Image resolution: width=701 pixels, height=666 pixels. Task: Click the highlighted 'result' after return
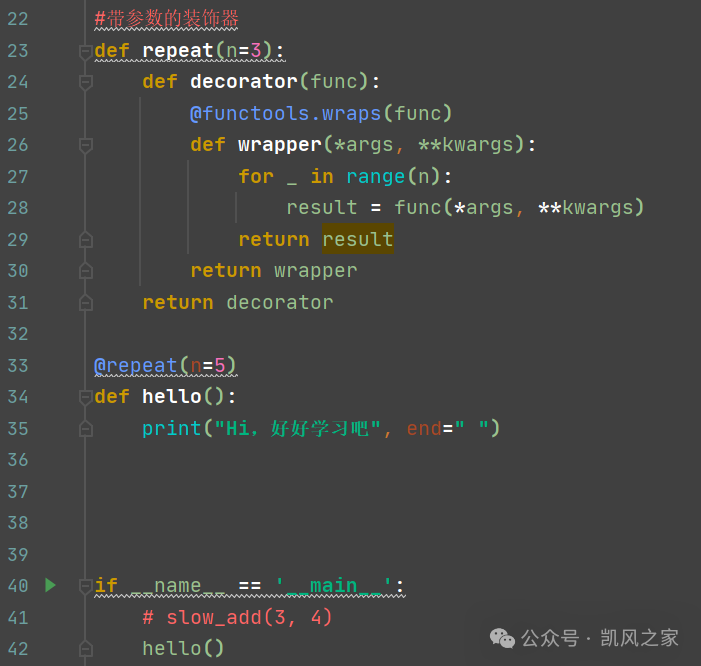coord(358,239)
